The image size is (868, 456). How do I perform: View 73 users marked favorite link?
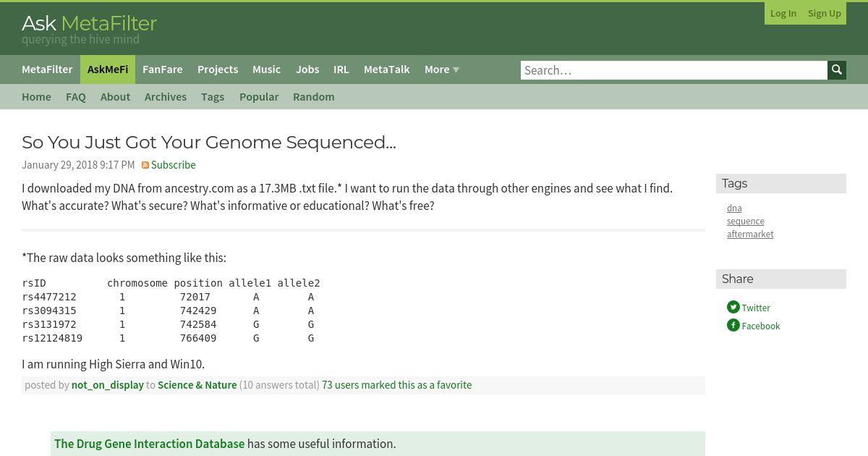(397, 385)
